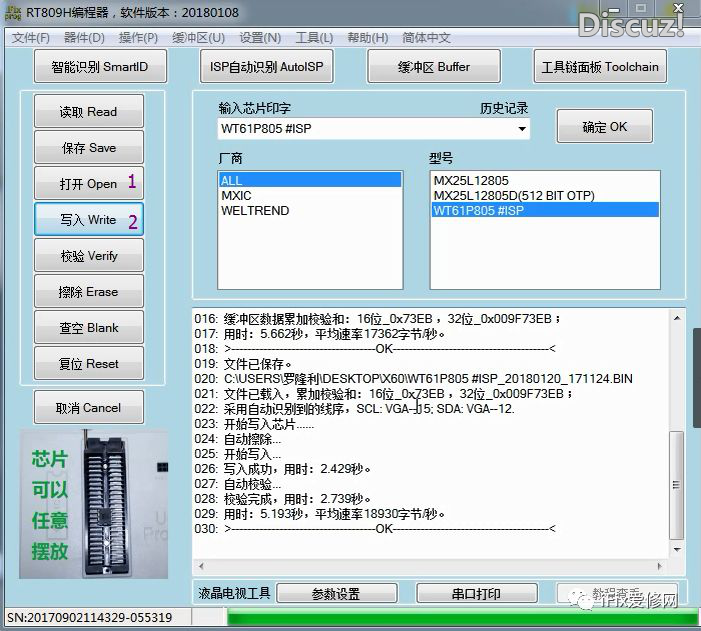Click ISP自动识别 AutoISP button
Image resolution: width=701 pixels, height=631 pixels.
pyautogui.click(x=266, y=67)
